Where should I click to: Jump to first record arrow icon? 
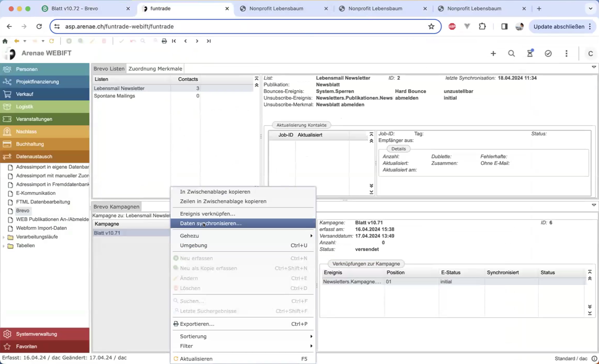(x=174, y=41)
